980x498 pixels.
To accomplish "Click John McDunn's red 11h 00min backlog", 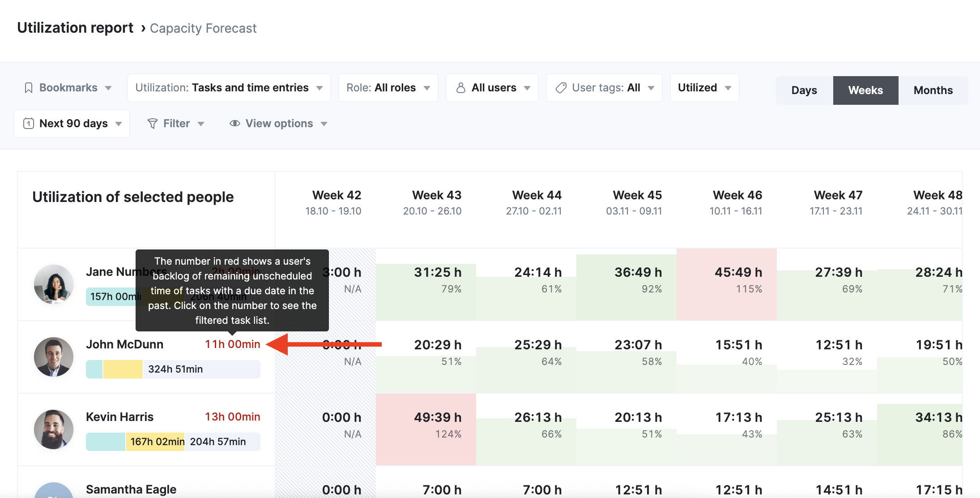I will click(233, 344).
